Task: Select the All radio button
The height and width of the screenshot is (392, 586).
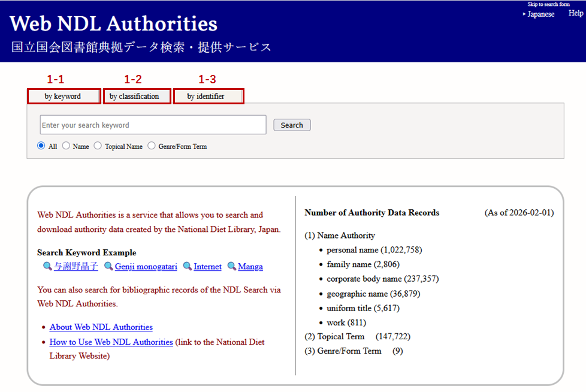Action: tap(41, 146)
